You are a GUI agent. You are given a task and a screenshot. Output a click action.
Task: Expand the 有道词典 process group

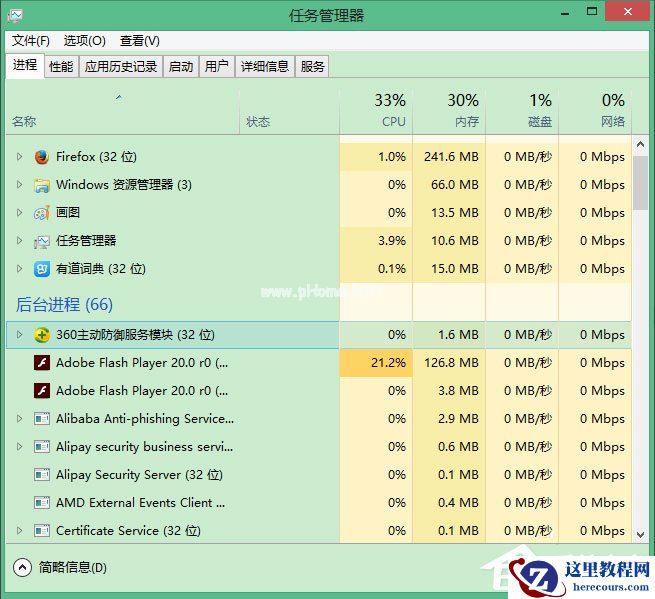[x=19, y=269]
